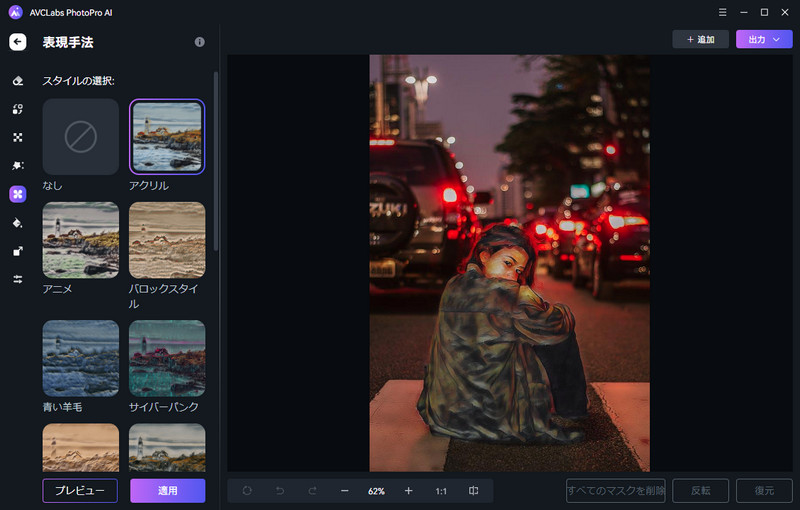Set zoom to 1:1 actual size
Screen dimensions: 800x510
click(441, 491)
